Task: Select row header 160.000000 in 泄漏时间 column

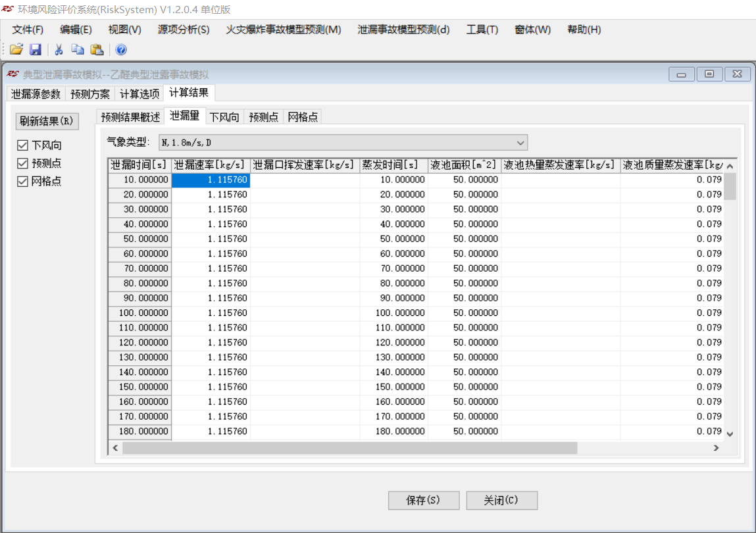Action: [140, 402]
